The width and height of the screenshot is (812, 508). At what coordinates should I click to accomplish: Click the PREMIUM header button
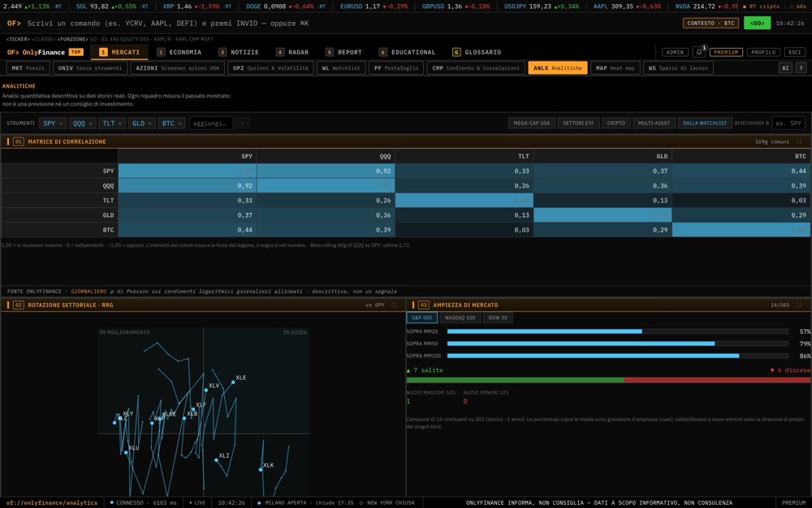click(726, 52)
